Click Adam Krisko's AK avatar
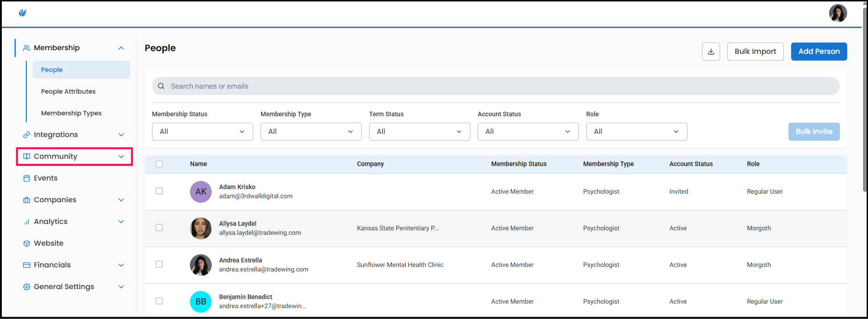The image size is (868, 319). click(x=200, y=191)
